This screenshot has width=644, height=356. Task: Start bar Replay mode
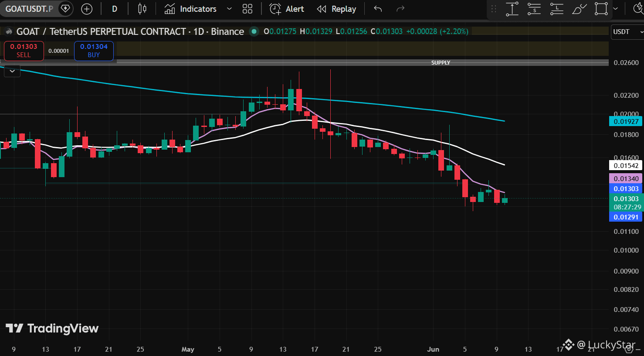336,9
